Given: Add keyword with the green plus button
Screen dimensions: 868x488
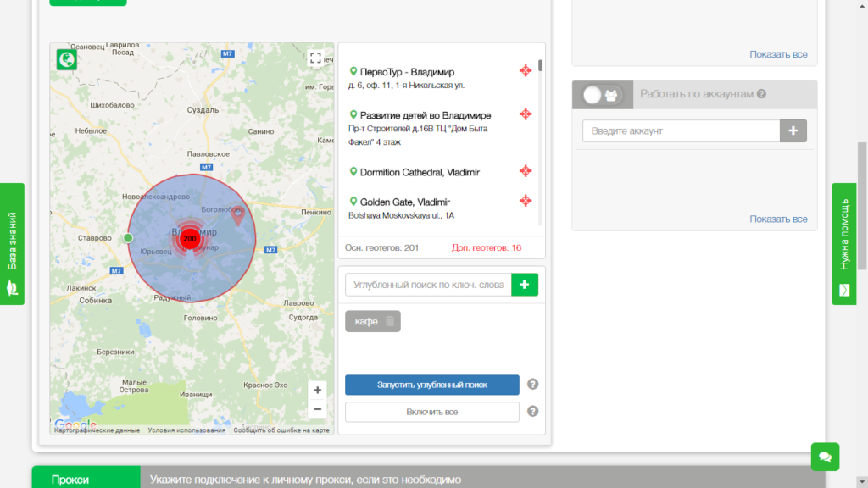Looking at the screenshot, I should (x=525, y=285).
